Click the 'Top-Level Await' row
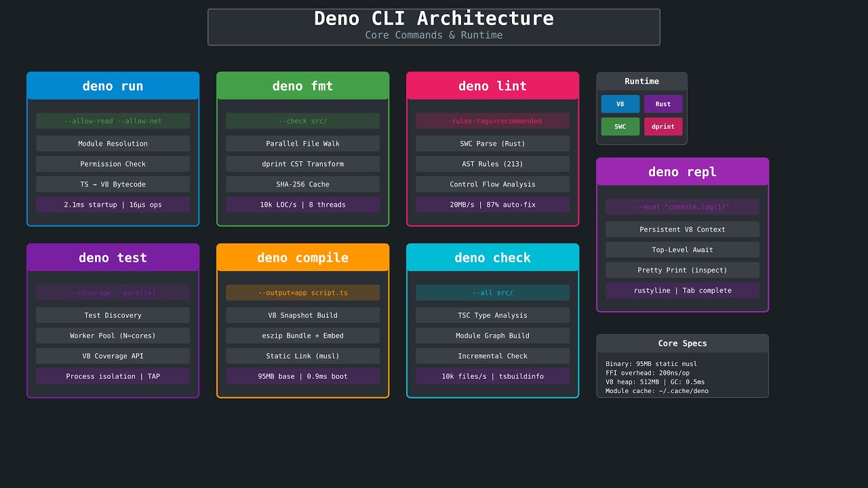868x488 pixels. coord(683,250)
